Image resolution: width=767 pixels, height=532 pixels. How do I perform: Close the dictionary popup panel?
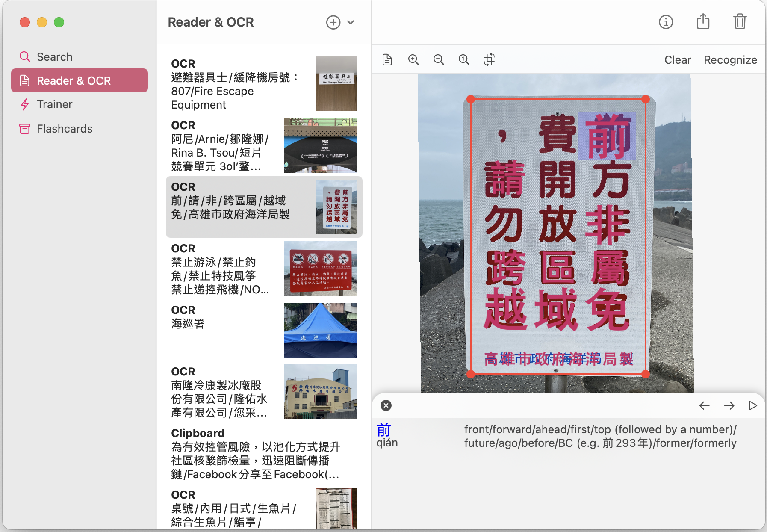point(386,405)
